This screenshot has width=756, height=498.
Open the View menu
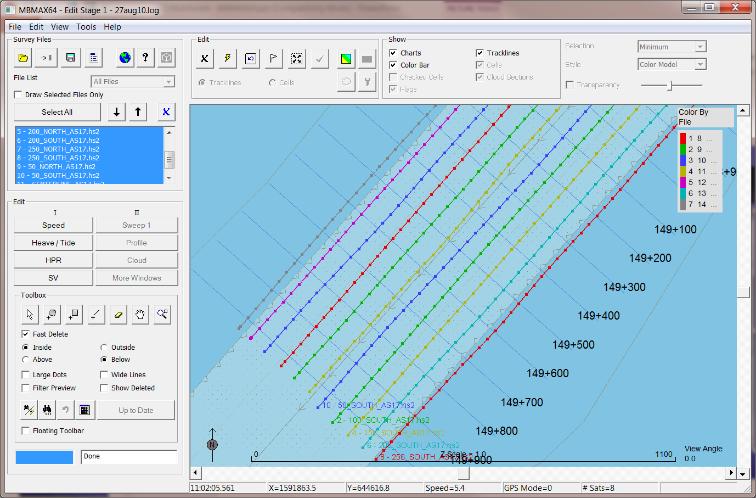coord(60,27)
